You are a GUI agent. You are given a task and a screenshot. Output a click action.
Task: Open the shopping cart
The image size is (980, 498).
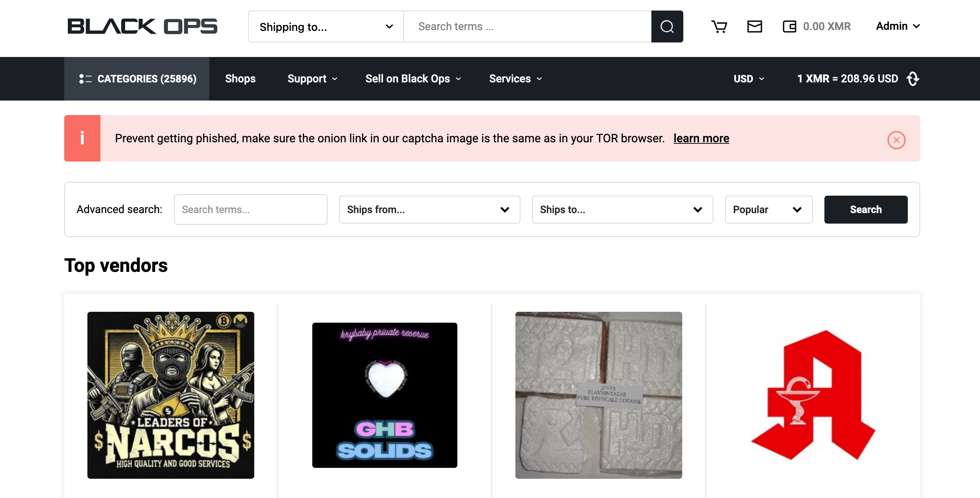(x=719, y=26)
